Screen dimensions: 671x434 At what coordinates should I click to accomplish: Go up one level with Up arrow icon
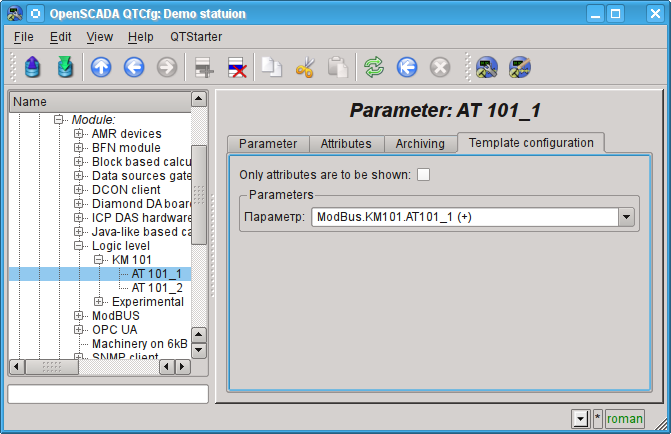tap(101, 67)
